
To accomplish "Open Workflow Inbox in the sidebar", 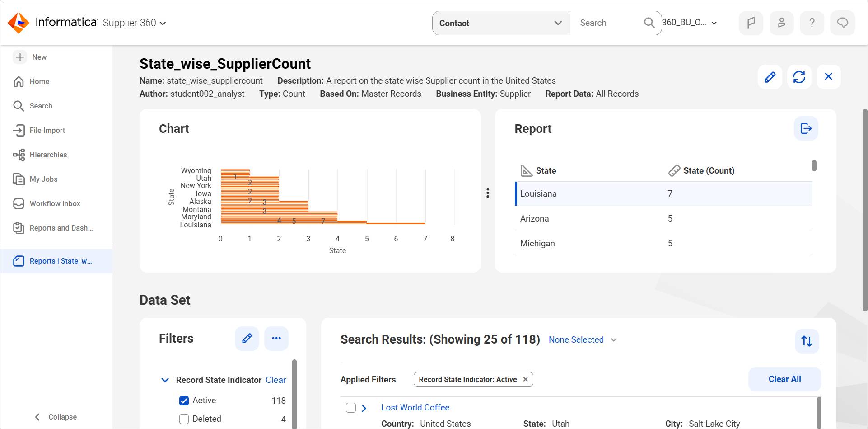I will pos(55,203).
